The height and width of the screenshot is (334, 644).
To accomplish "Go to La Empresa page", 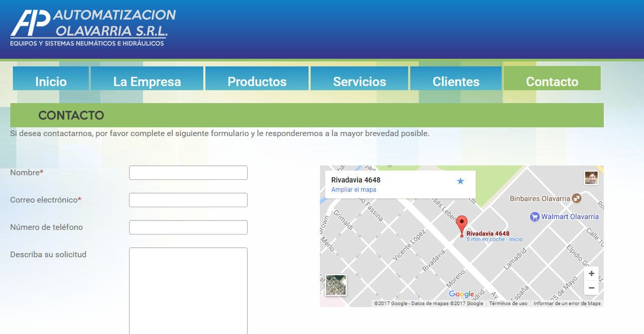I will coord(147,78).
